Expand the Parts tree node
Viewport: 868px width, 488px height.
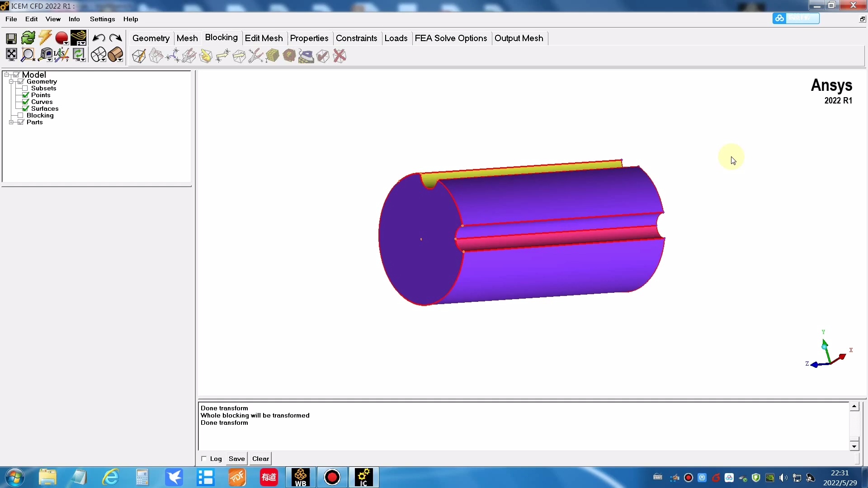pos(11,122)
